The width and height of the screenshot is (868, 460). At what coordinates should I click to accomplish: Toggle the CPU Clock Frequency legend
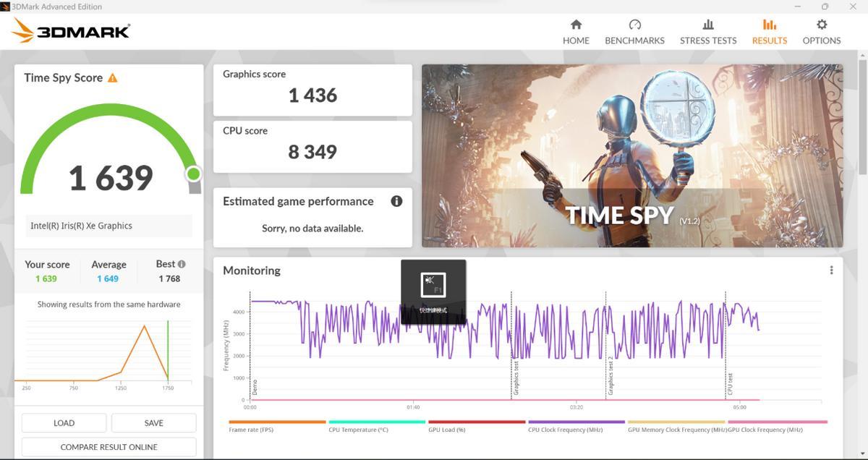[576, 426]
